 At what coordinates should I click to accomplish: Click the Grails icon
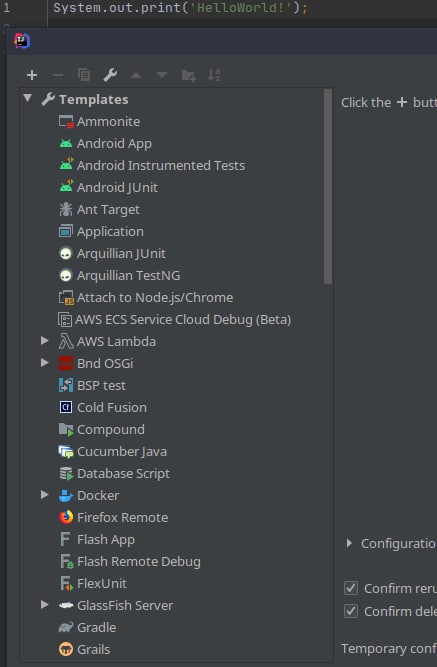(66, 650)
